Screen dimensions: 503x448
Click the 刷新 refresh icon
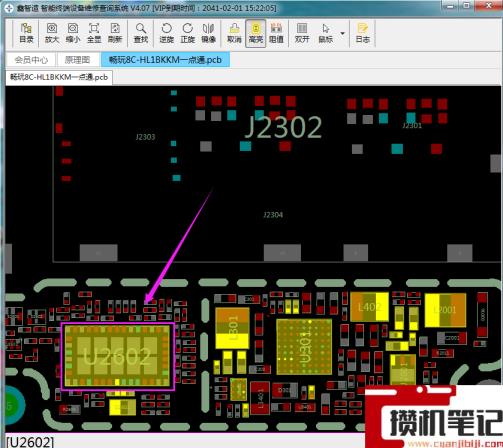tap(115, 33)
